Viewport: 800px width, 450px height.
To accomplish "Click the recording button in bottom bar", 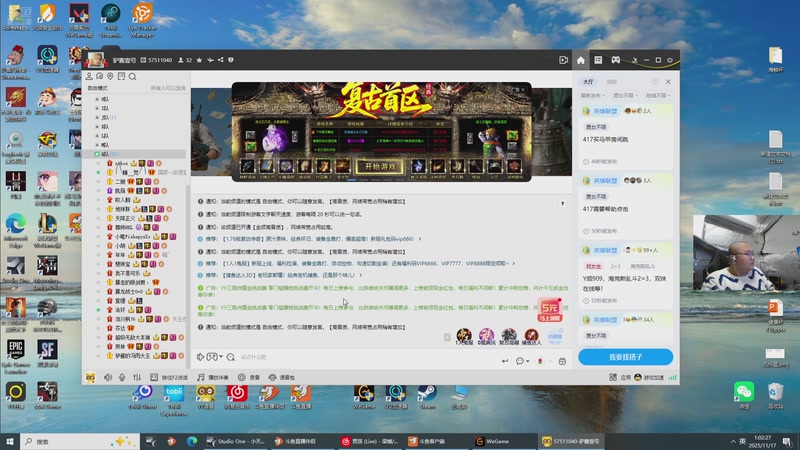I will (249, 378).
